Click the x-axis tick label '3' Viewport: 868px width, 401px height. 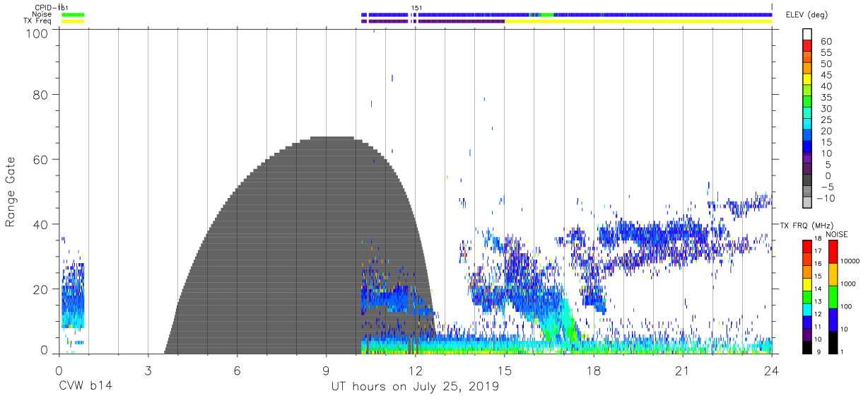tap(148, 371)
